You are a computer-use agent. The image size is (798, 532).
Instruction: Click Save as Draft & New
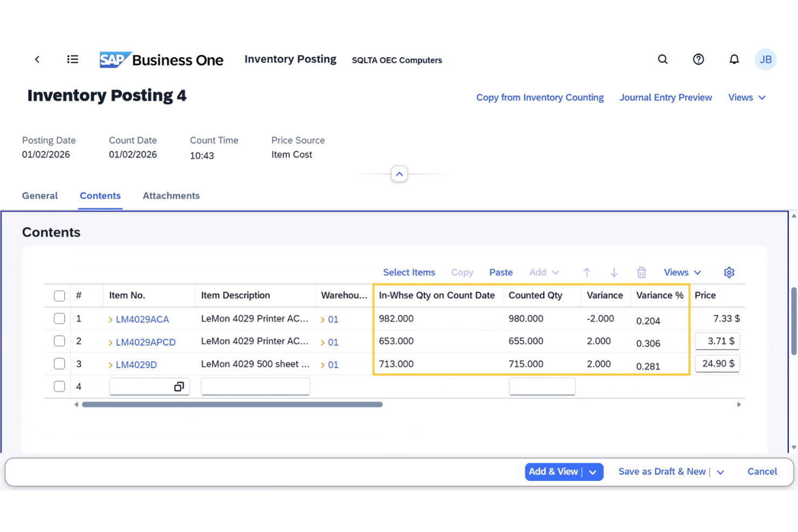tap(662, 472)
